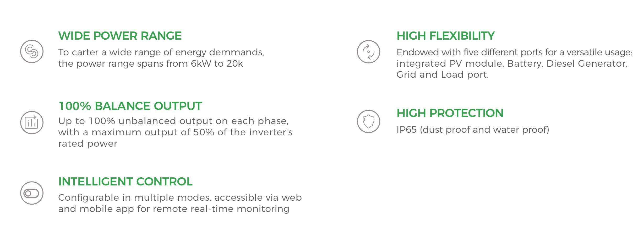The image size is (644, 235).
Task: Click the bar chart Balance Output icon
Action: 32,122
